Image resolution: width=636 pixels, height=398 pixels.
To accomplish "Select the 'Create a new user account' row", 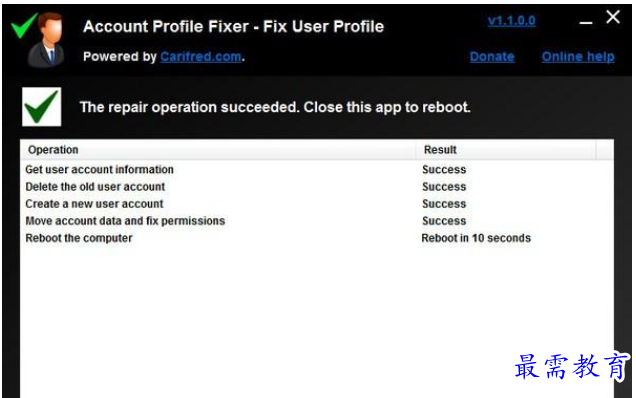I will pos(316,204).
